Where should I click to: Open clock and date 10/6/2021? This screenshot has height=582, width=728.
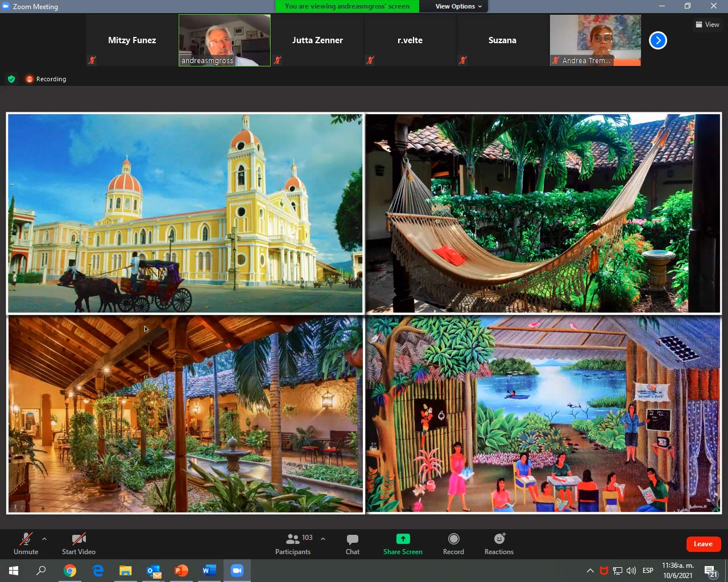click(x=678, y=571)
